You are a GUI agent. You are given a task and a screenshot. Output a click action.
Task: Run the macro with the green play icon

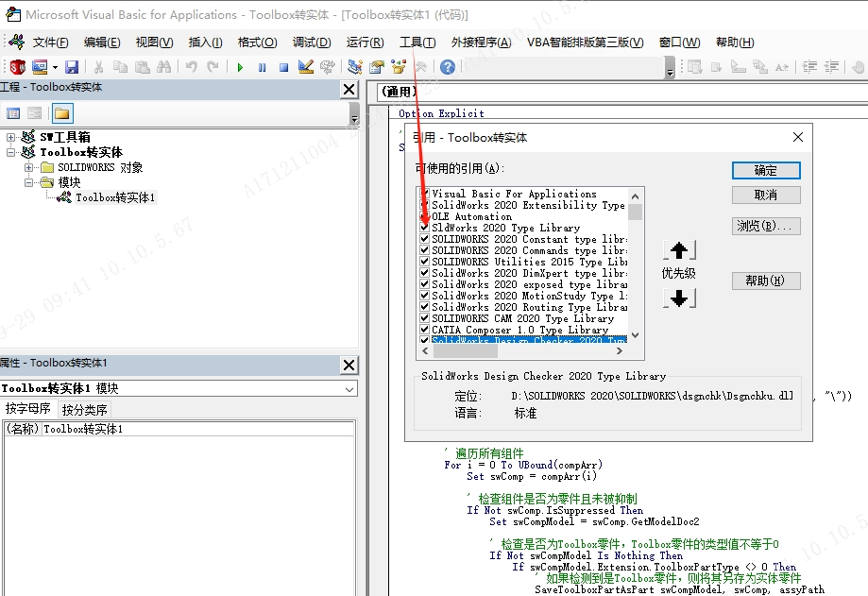tap(240, 67)
